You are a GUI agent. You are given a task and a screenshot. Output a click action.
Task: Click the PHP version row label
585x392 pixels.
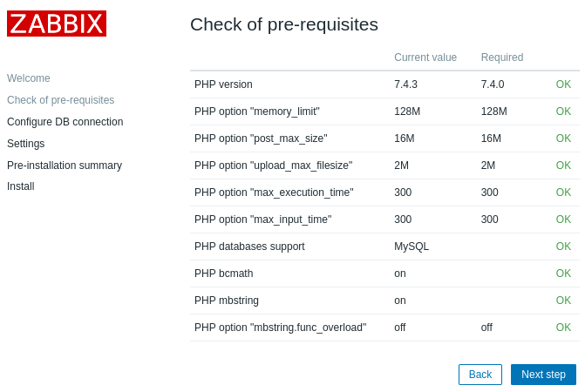223,84
